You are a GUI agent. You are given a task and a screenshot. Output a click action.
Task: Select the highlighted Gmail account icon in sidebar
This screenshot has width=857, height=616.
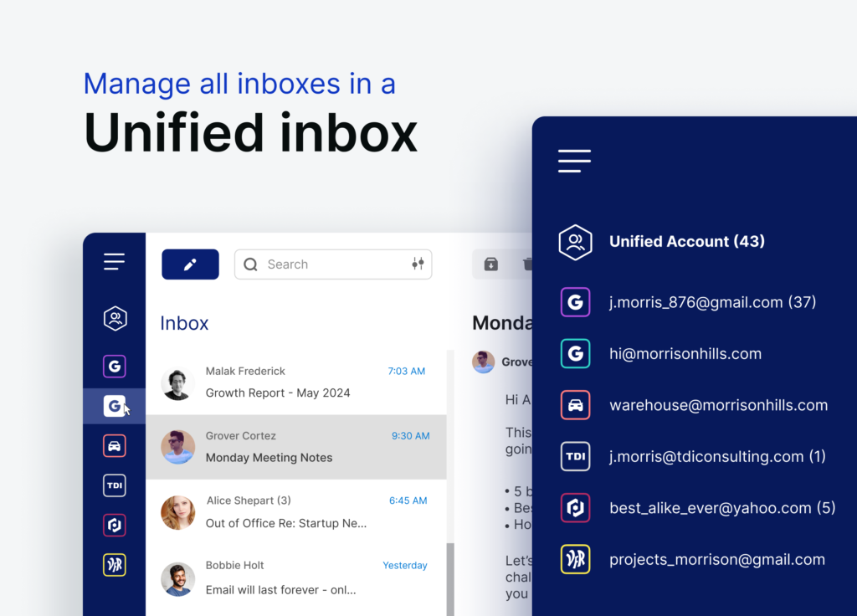tap(114, 406)
